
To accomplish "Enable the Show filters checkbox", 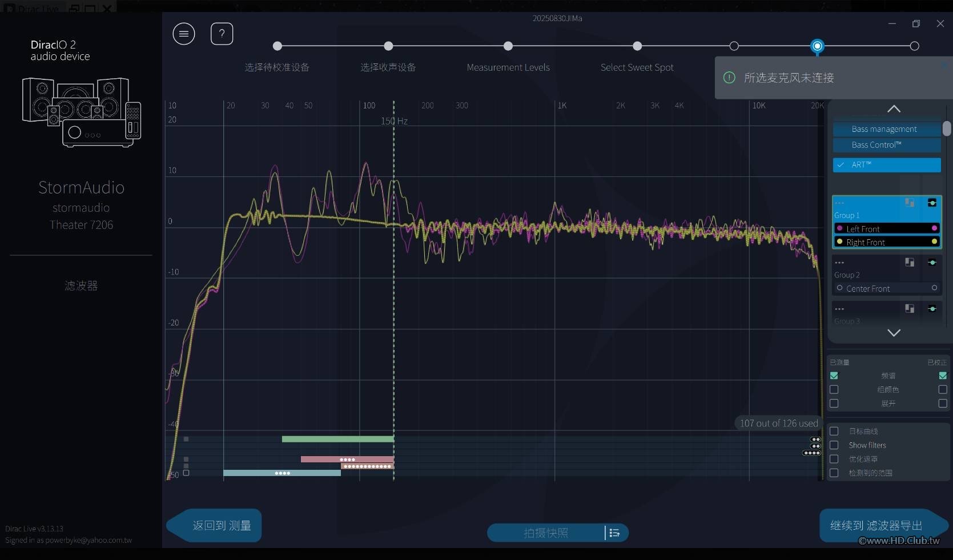I will tap(834, 445).
